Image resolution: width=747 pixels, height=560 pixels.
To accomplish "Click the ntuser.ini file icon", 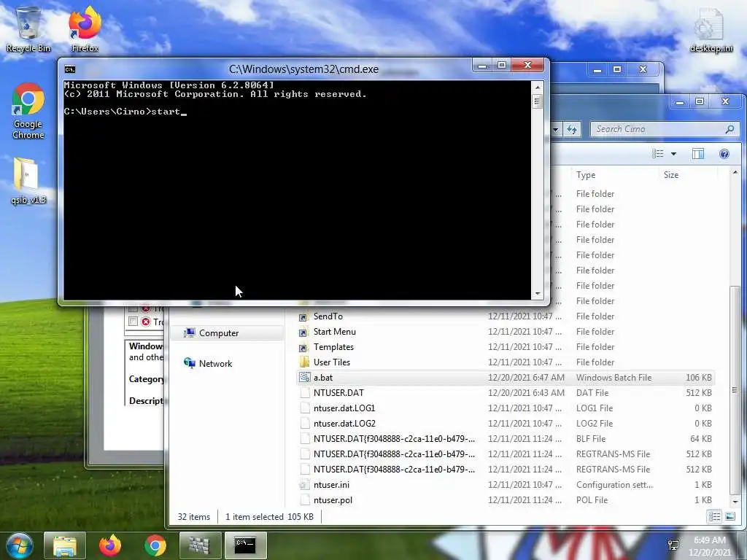I will pyautogui.click(x=304, y=485).
